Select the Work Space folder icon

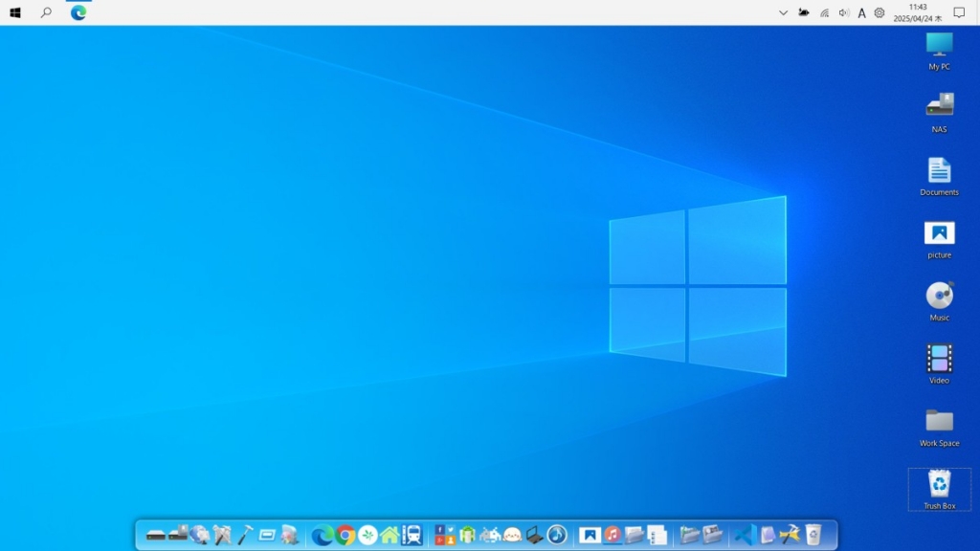(x=939, y=421)
